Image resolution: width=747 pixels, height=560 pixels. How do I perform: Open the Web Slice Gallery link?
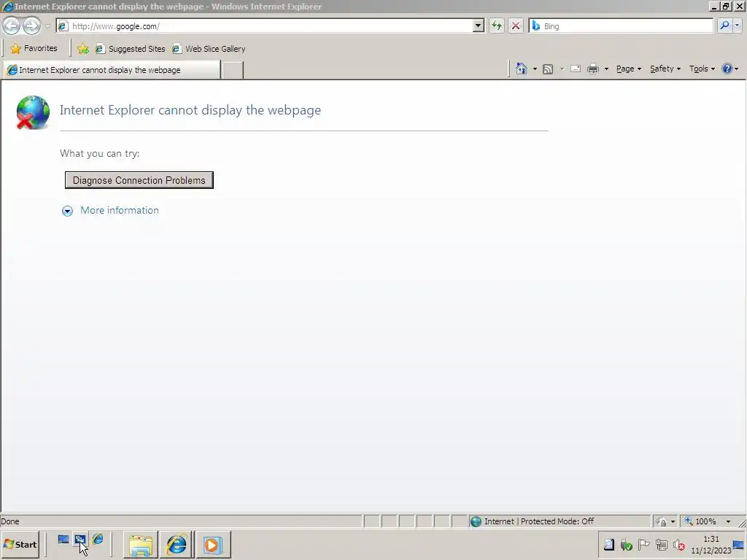tap(209, 49)
